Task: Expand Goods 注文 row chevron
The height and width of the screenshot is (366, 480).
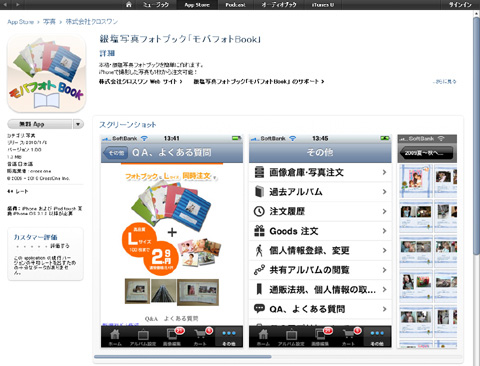Action: tap(384, 231)
